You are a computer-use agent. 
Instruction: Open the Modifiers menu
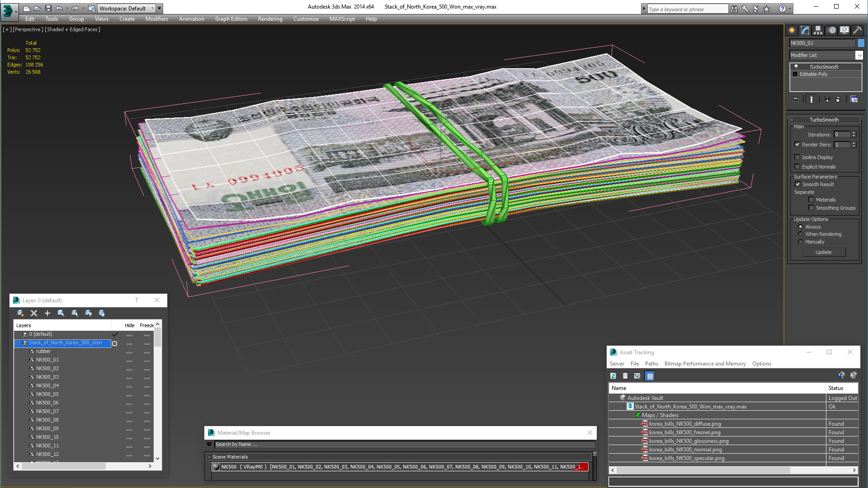[156, 19]
